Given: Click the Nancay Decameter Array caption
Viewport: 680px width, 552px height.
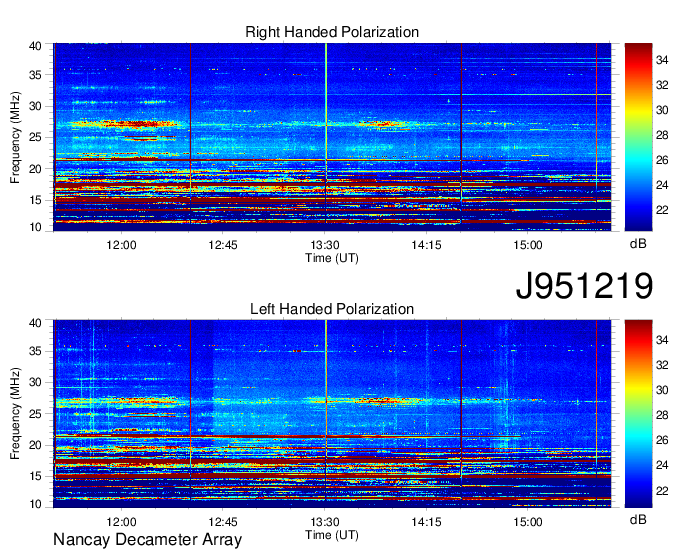Looking at the screenshot, I should click(147, 540).
